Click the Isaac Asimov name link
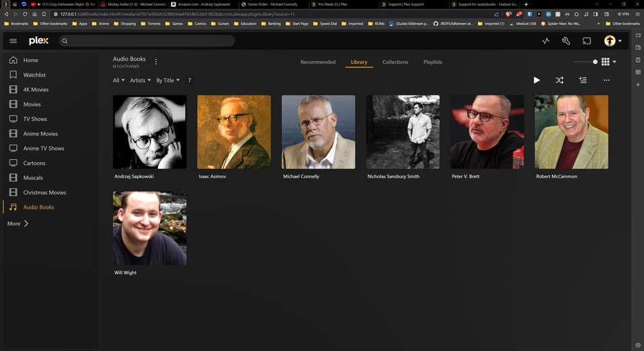644x351 pixels. point(212,176)
